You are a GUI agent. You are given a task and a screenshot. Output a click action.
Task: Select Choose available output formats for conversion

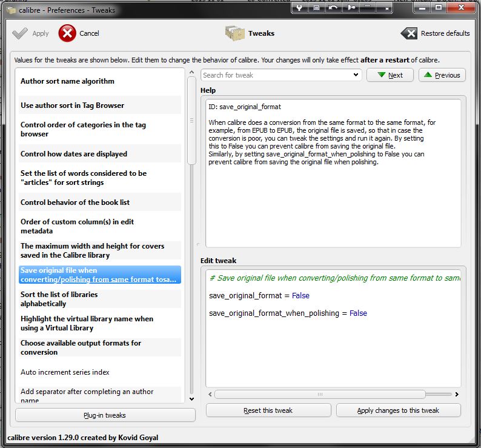(100, 347)
